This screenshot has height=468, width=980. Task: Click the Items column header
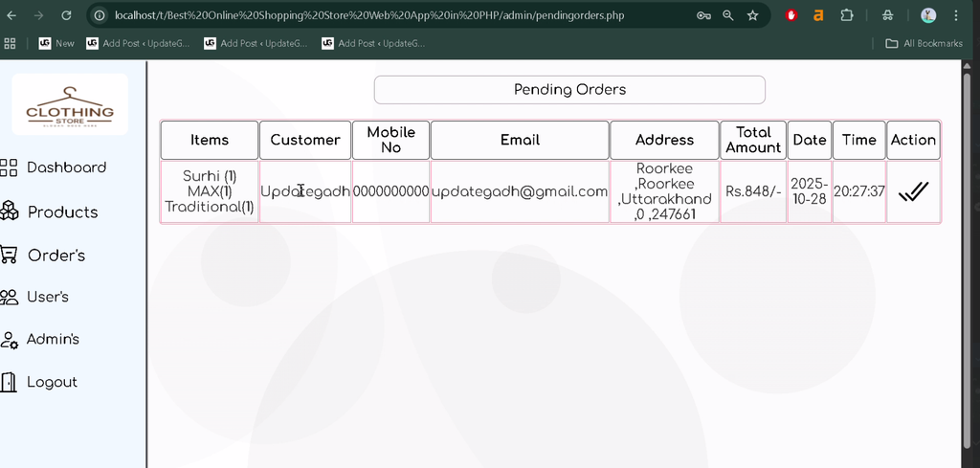click(210, 140)
